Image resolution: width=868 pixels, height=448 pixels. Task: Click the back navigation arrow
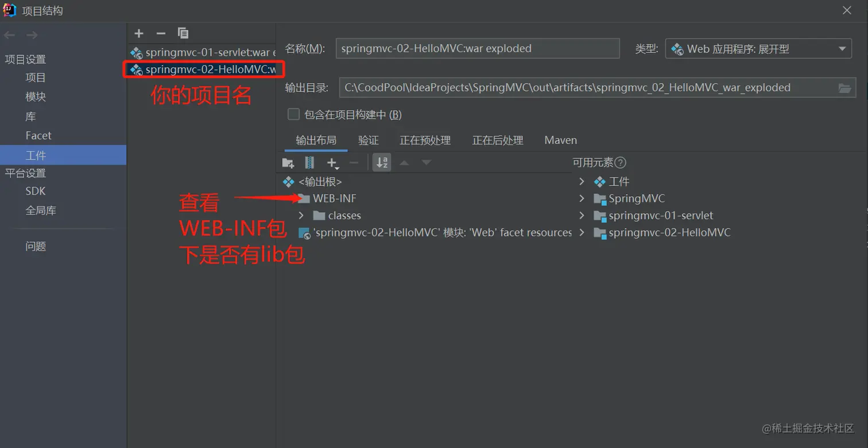click(9, 36)
